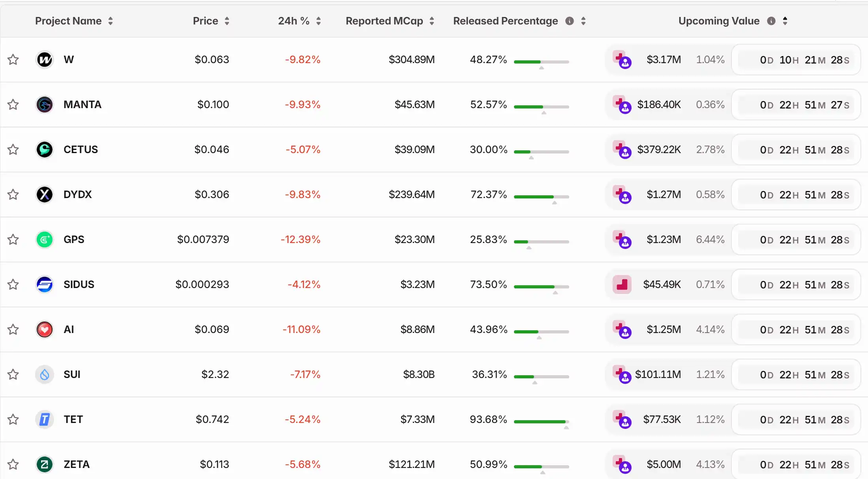Viewport: 868px width, 479px height.
Task: Click the SIDUS unlock allocation icon
Action: coord(622,284)
